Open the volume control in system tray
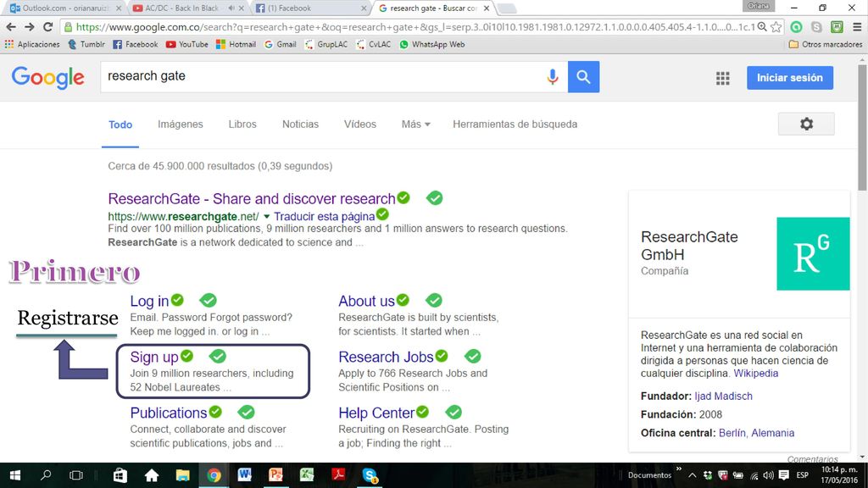The image size is (868, 488). point(768,475)
